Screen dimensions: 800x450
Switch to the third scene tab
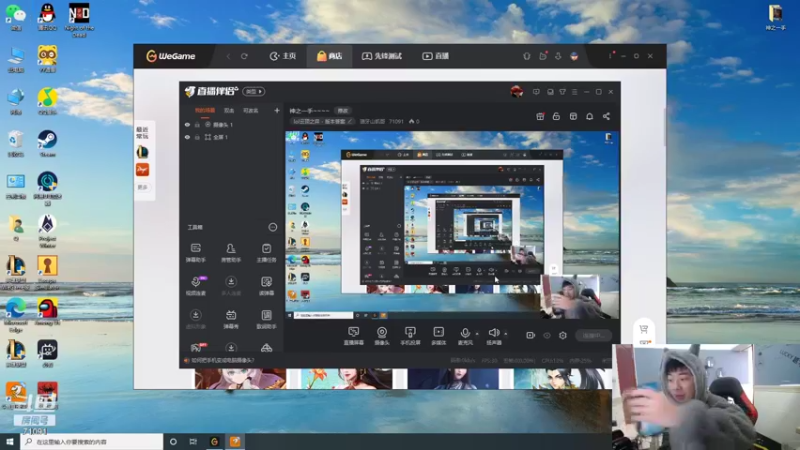250,110
